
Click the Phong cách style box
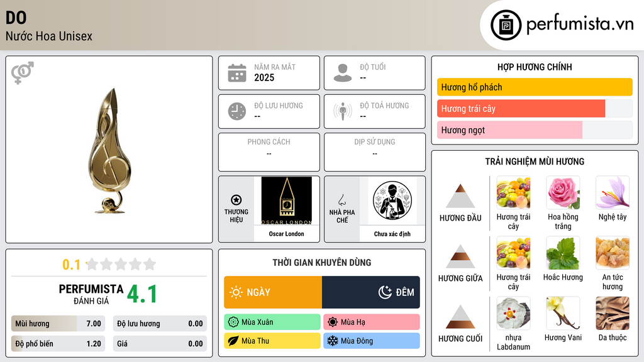(x=269, y=152)
